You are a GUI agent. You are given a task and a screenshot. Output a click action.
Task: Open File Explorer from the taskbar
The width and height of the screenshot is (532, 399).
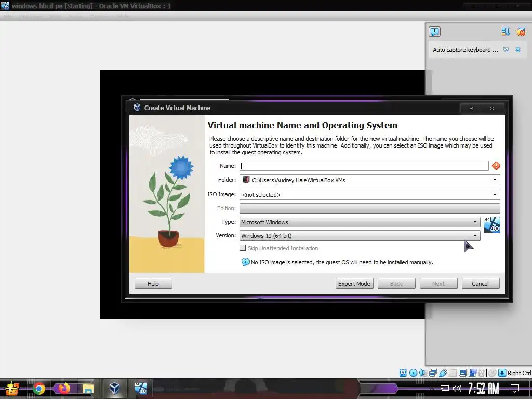point(88,389)
